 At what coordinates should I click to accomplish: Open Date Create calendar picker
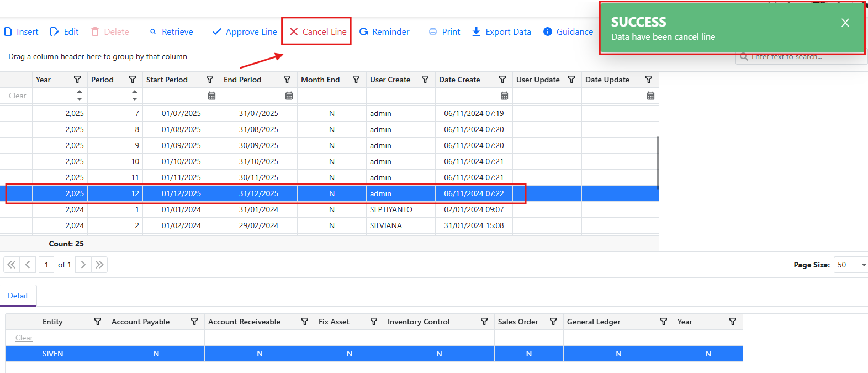[x=504, y=96]
